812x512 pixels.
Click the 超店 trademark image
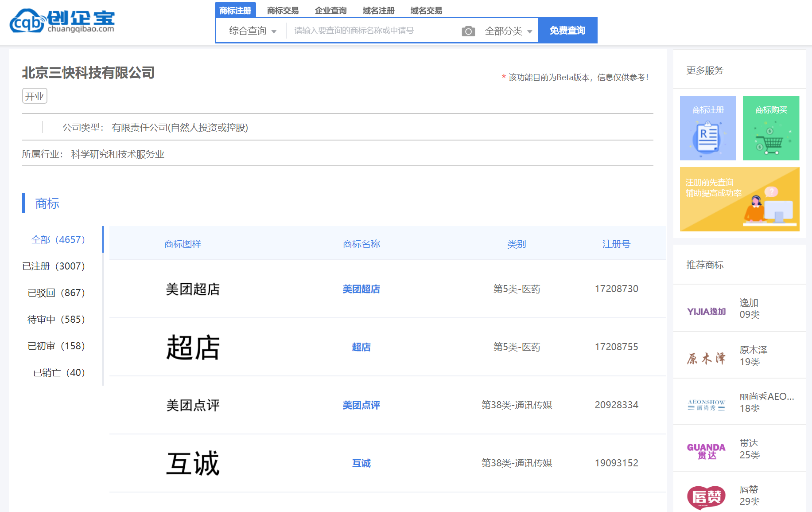pos(193,347)
